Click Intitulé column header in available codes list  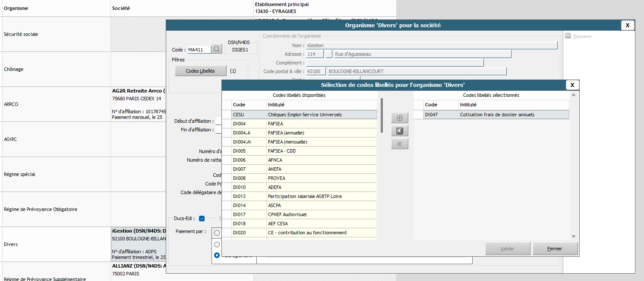click(322, 105)
